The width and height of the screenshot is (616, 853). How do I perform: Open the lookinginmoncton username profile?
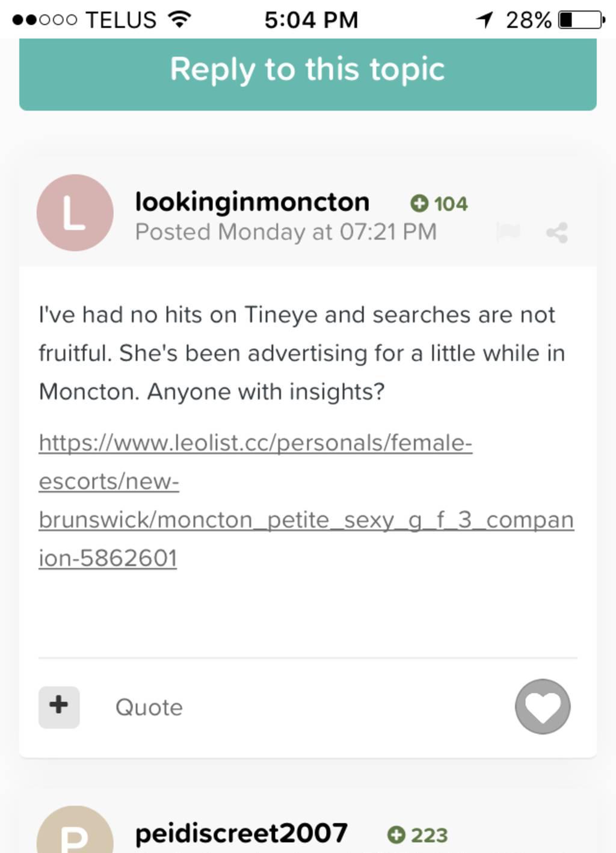tap(252, 202)
